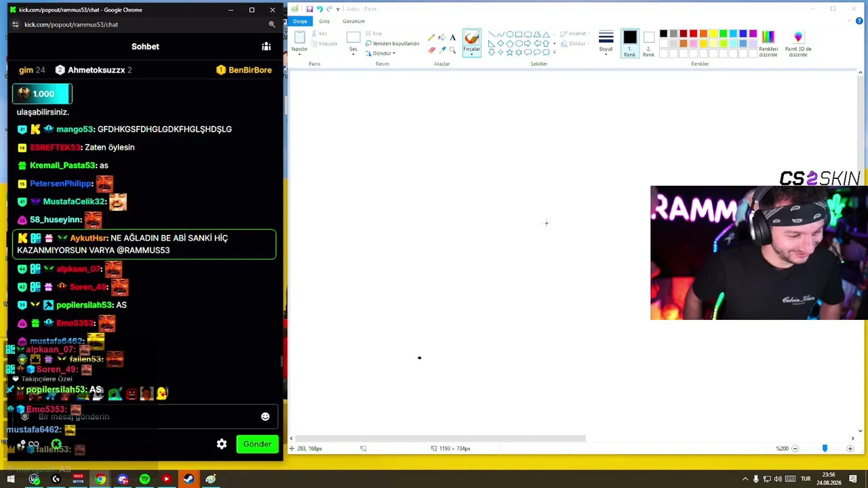The width and height of the screenshot is (868, 488).
Task: Click the Save icon in Paint's quick access toolbar
Action: (x=309, y=9)
